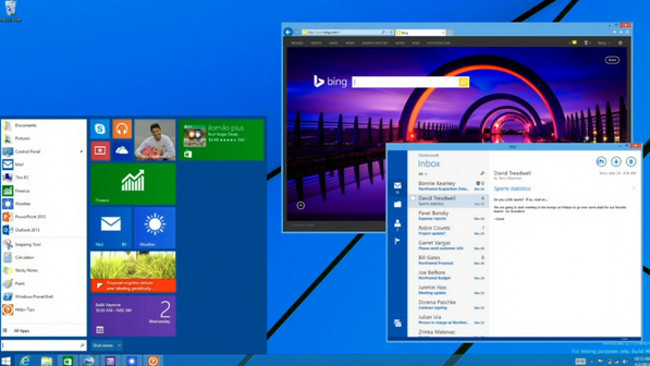Open the News tile with grass photo
The height and width of the screenshot is (366, 650).
click(133, 271)
